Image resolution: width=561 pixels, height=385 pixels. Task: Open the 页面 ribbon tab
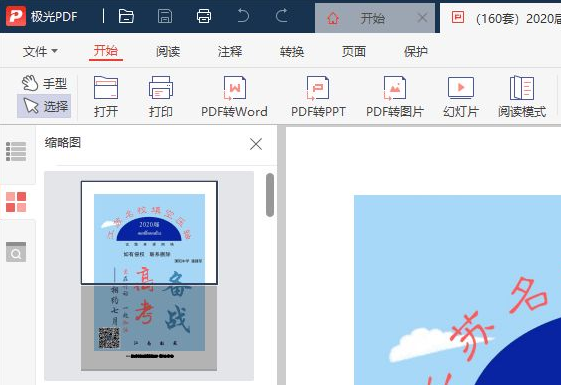[x=353, y=52]
